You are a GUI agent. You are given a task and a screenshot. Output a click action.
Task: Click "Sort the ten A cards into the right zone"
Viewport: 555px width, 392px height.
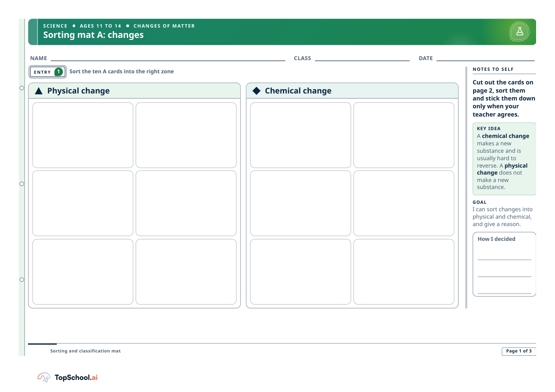(x=121, y=72)
